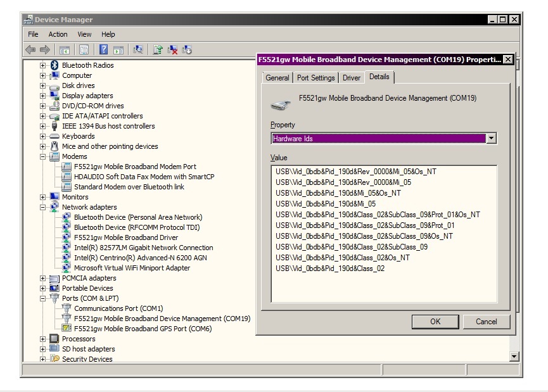This screenshot has height=392, width=548.
Task: Expand the Bluetooth Radios node
Action: click(43, 65)
